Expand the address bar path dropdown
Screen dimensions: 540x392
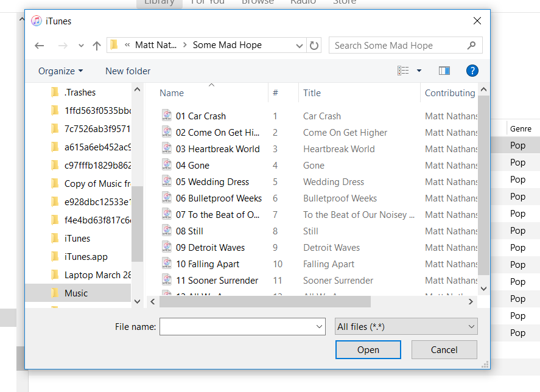300,45
